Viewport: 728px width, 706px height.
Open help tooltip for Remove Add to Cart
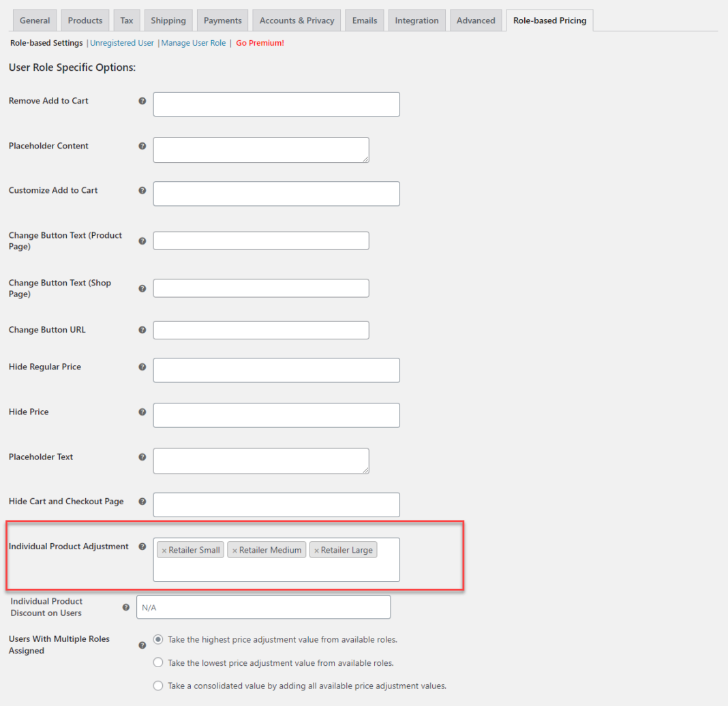(x=142, y=101)
